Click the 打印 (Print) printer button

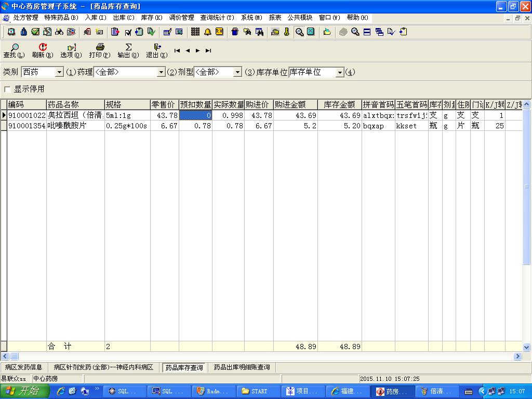[100, 50]
